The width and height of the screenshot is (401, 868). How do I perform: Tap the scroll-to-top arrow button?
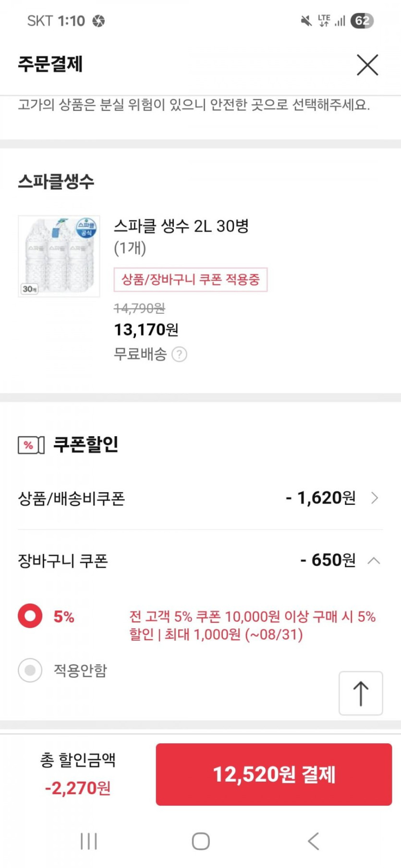pos(361,693)
